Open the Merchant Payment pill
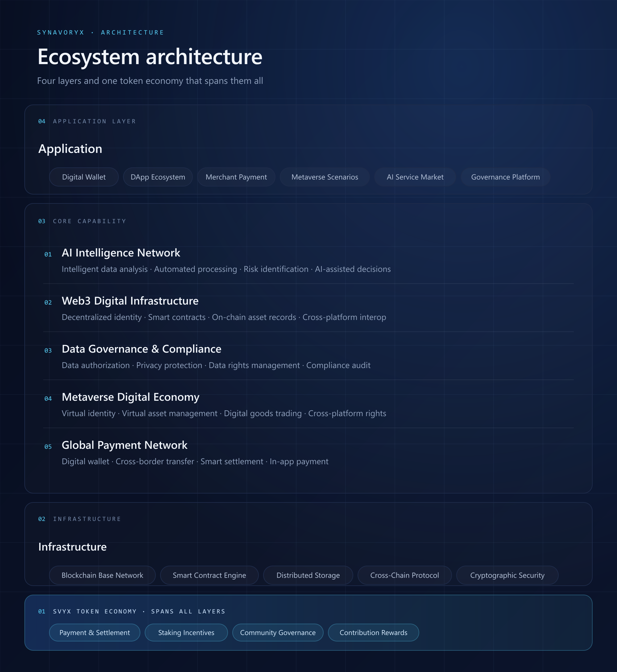Viewport: 617px width, 672px height. coord(236,177)
